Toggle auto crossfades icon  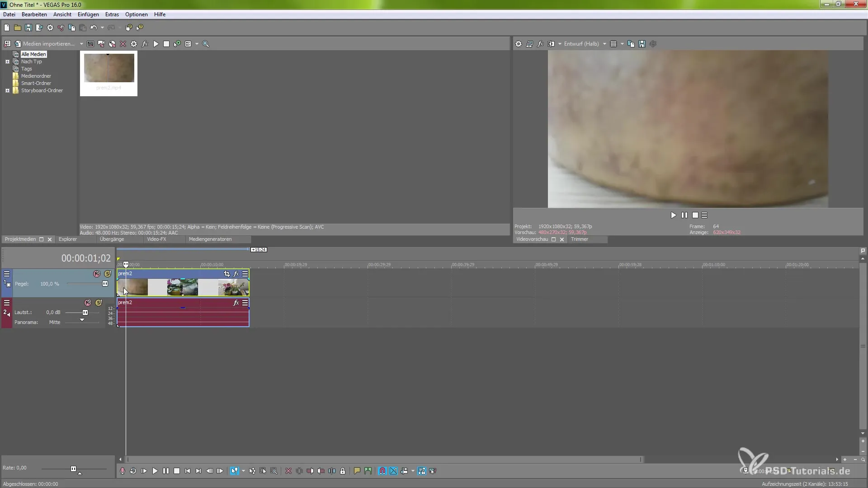point(393,471)
